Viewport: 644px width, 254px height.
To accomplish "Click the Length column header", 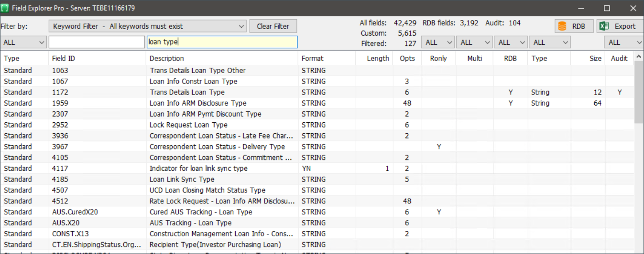I will click(x=378, y=59).
